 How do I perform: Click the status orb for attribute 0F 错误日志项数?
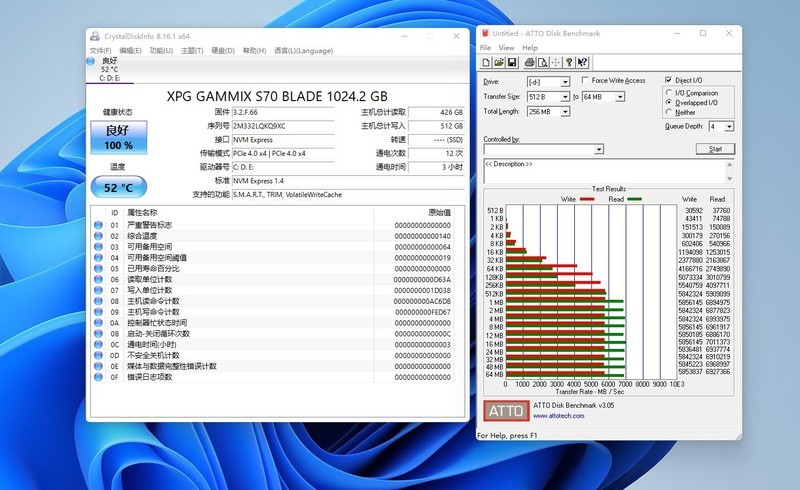(x=98, y=377)
